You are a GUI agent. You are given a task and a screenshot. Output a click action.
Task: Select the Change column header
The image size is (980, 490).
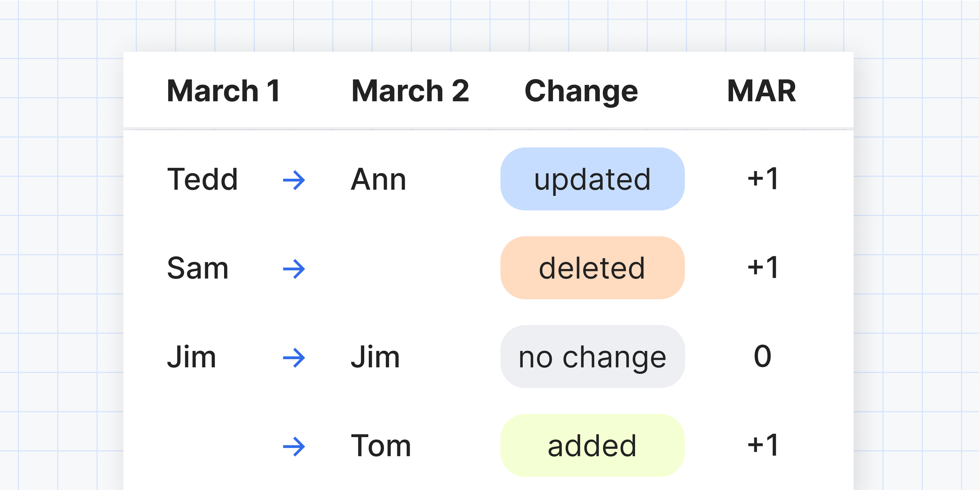[581, 92]
